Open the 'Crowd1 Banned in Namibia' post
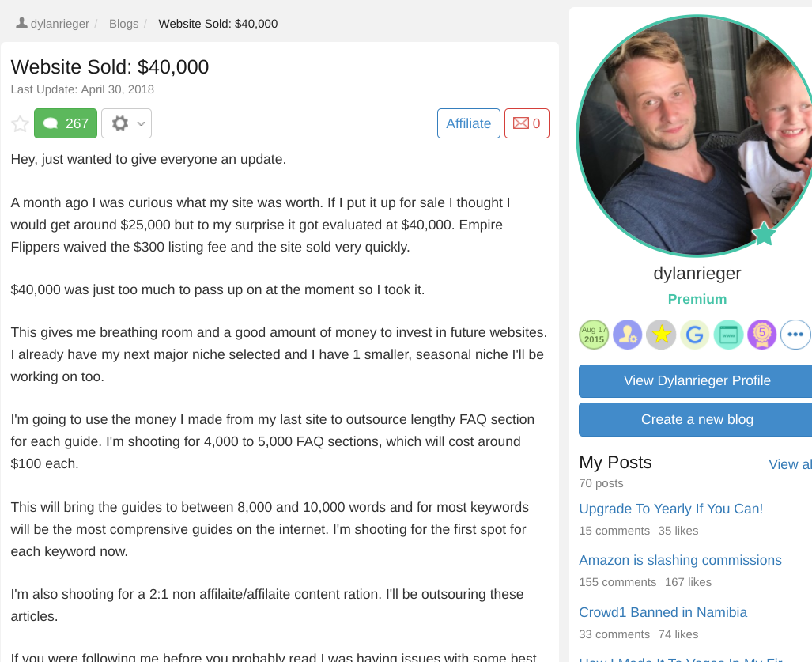The image size is (812, 662). 663,612
